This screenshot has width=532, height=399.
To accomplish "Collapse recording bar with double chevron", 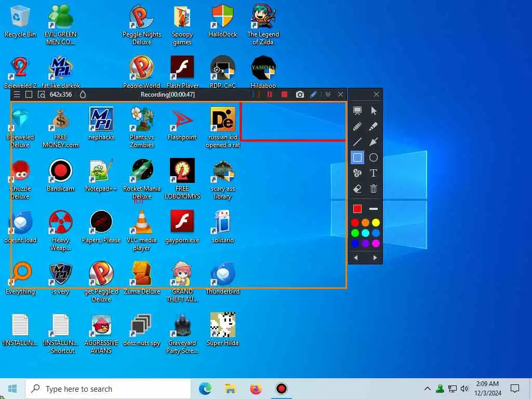I will 328,95.
